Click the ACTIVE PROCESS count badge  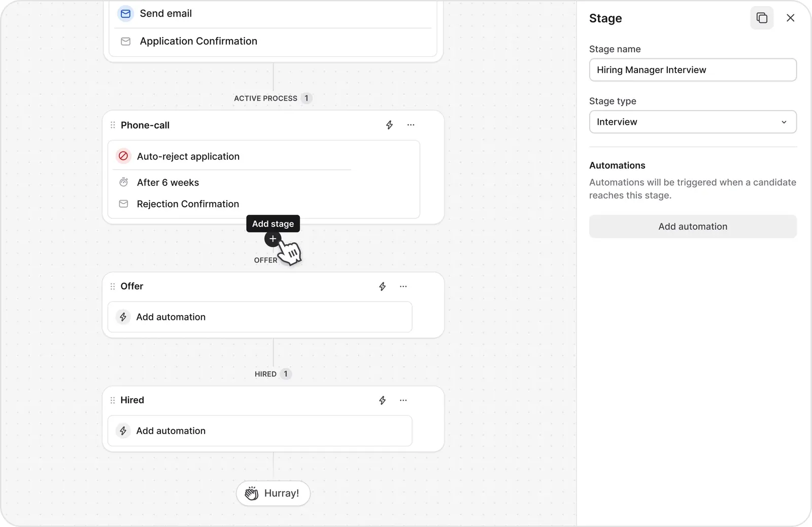[306, 98]
